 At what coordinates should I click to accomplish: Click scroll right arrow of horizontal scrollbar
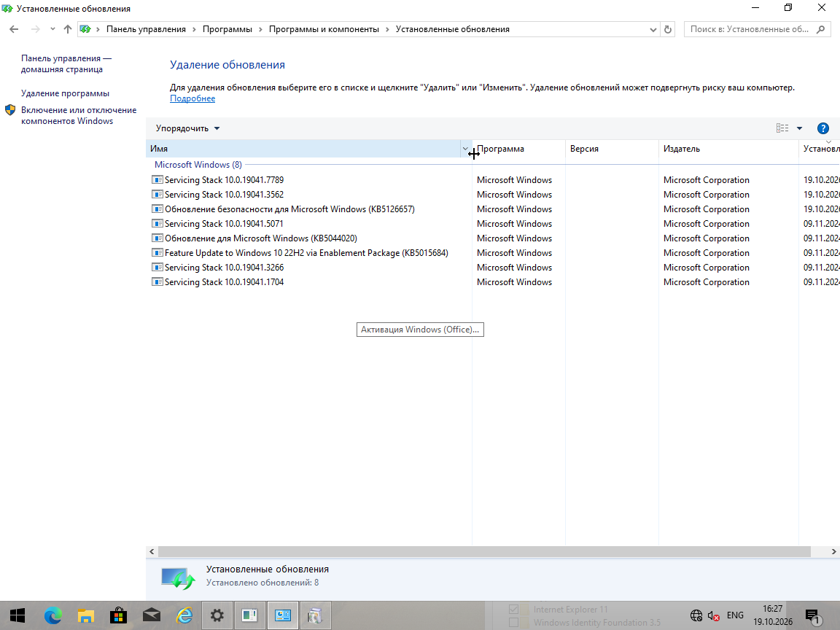pyautogui.click(x=833, y=552)
